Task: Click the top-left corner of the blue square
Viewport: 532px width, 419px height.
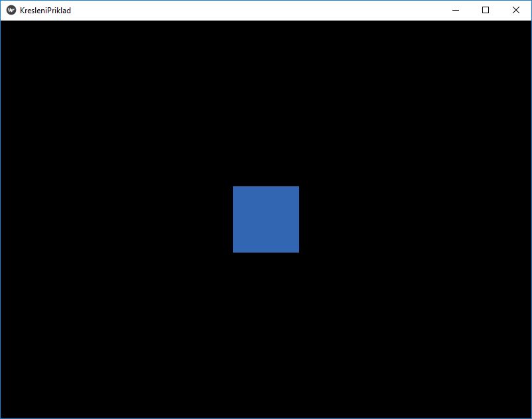Action: coord(233,187)
